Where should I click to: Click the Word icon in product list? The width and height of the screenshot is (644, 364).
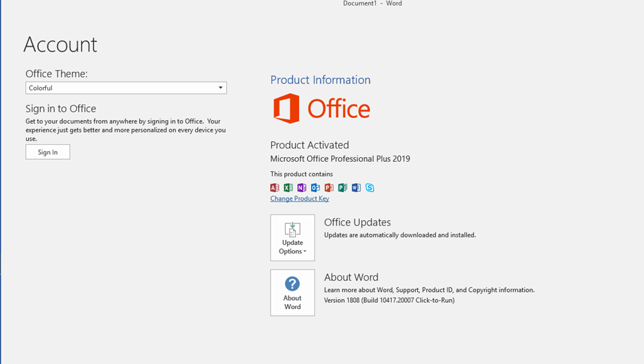point(356,188)
